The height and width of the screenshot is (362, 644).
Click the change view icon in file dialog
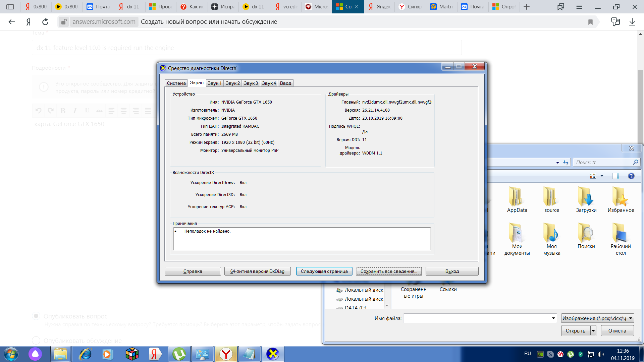(593, 176)
